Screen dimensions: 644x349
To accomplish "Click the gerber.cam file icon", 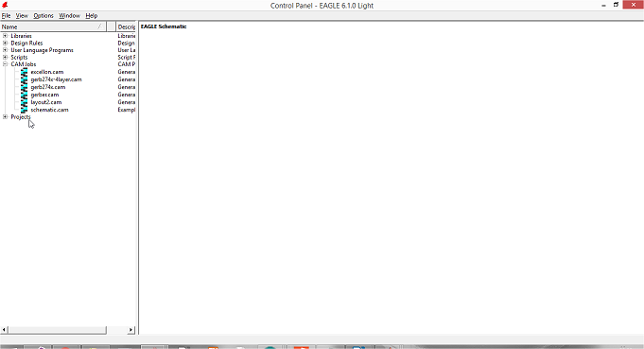I will (x=25, y=95).
